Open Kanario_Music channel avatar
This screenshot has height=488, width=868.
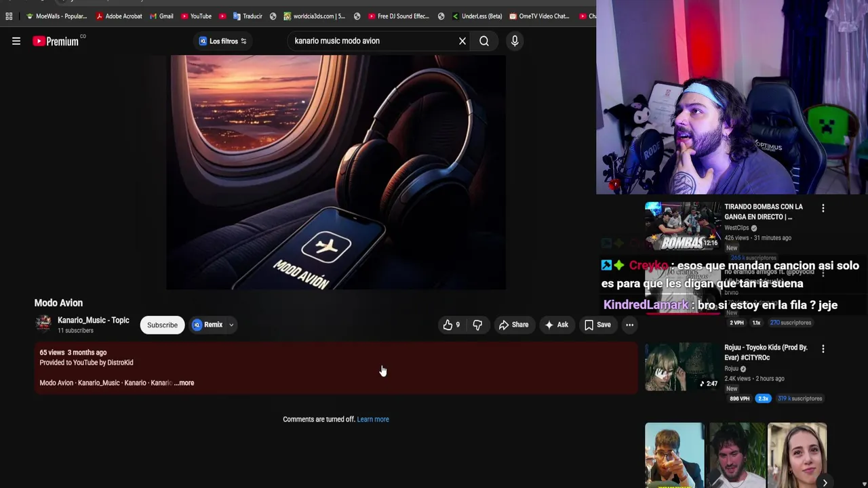(43, 325)
